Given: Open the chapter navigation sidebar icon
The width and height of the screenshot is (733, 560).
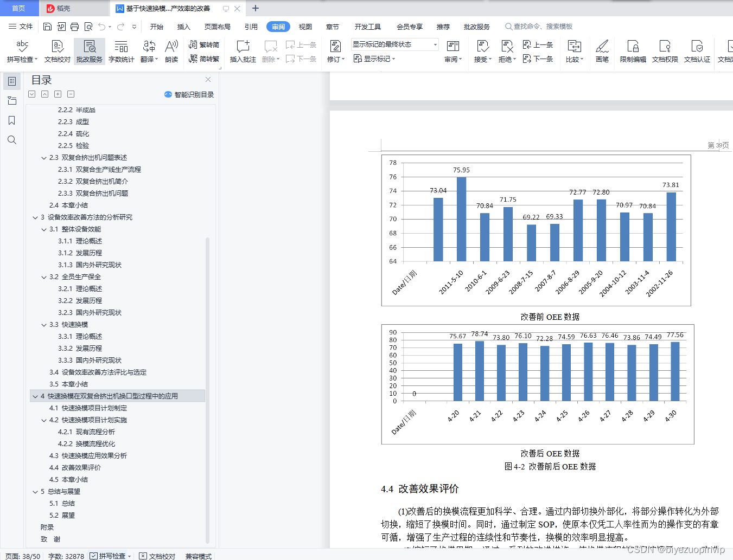Looking at the screenshot, I should point(12,101).
